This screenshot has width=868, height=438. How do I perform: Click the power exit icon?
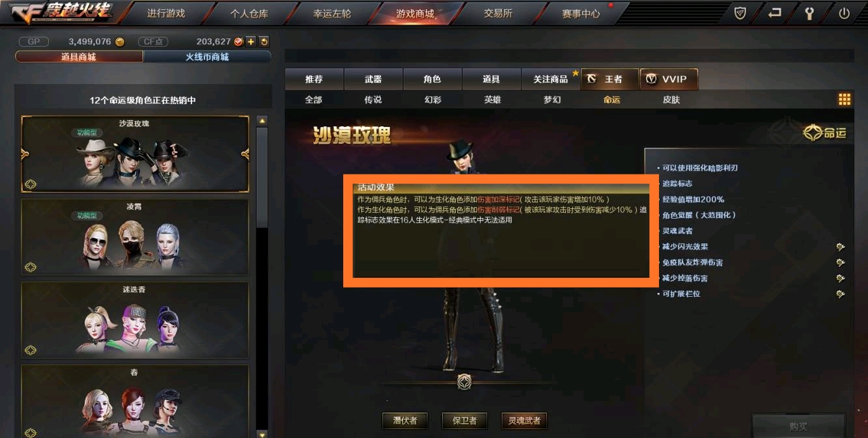845,13
